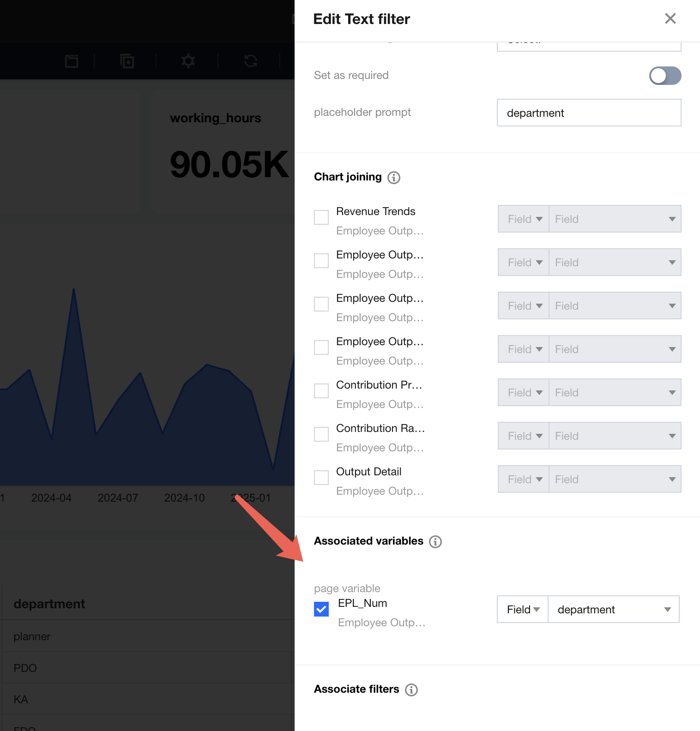
Task: Click the placeholder prompt text input
Action: click(x=589, y=113)
